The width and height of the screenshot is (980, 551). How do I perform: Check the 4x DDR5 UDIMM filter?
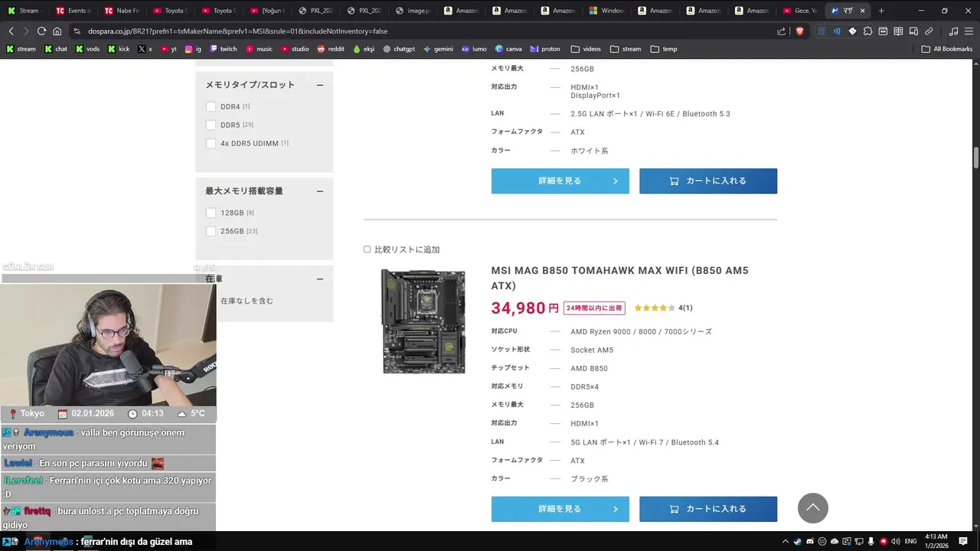(211, 143)
